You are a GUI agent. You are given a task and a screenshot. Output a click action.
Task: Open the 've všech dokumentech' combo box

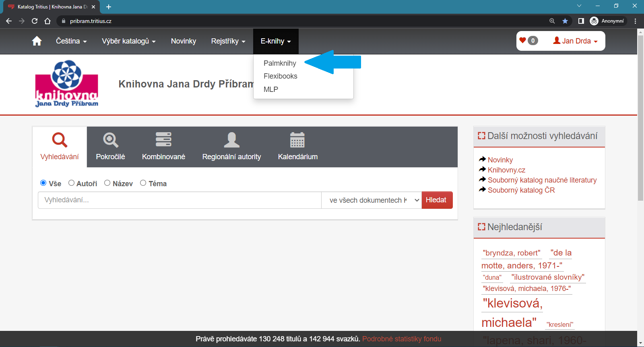pos(372,200)
